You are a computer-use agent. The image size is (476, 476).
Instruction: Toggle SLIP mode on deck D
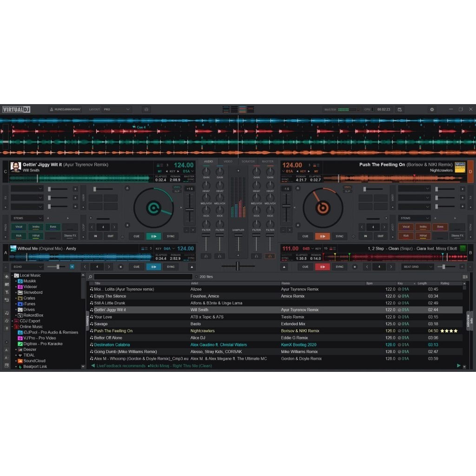347,191
